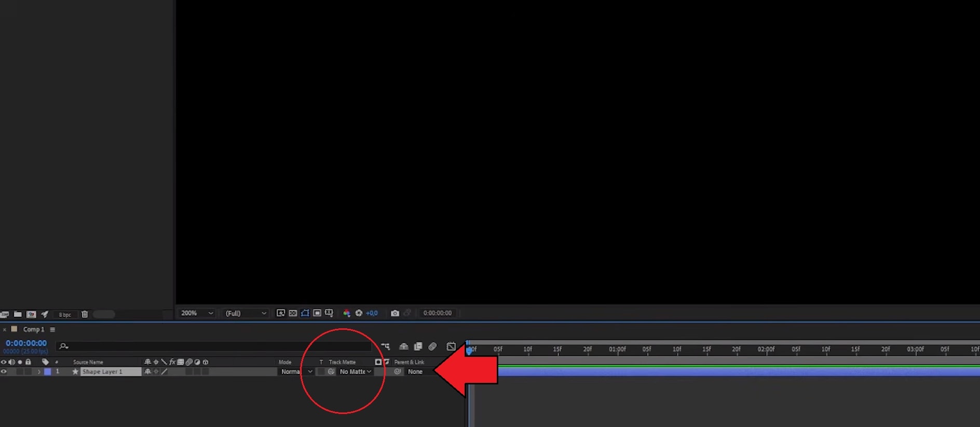Toggle Mask and Shape Path visibility icon

tap(305, 313)
